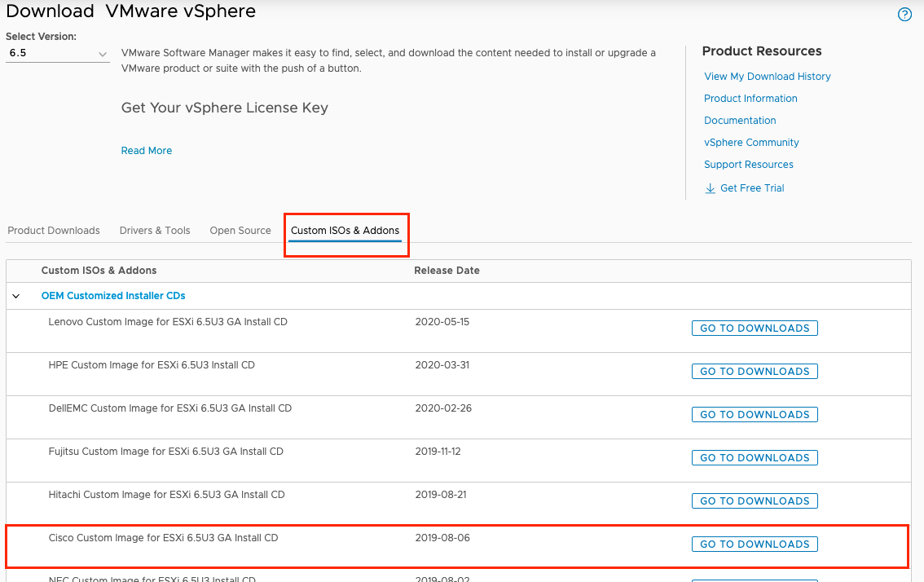Go to downloads for Hitachi Custom Image
Image resolution: width=924 pixels, height=582 pixels.
(755, 501)
